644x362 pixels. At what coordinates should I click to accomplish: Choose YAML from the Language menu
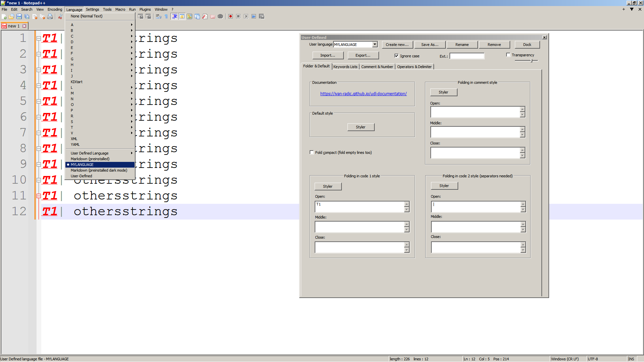(100, 144)
